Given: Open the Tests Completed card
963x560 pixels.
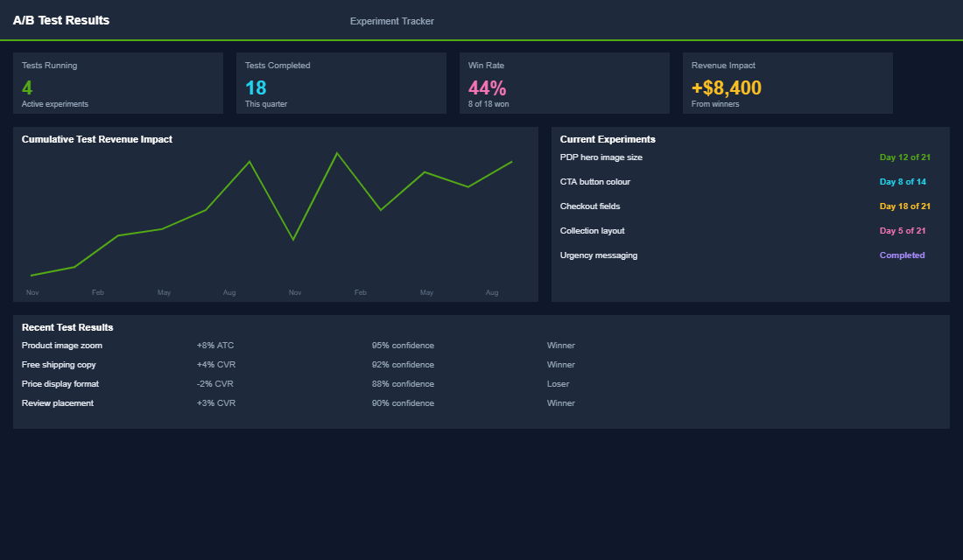Looking at the screenshot, I should (341, 83).
